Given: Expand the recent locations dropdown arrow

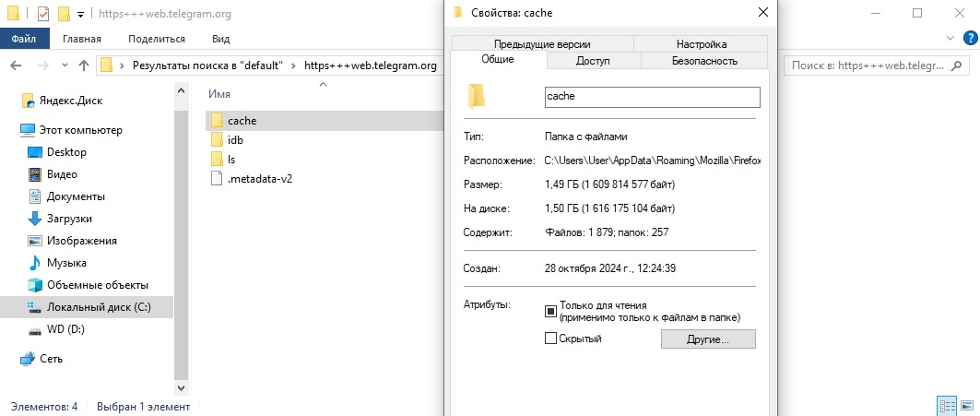Looking at the screenshot, I should click(x=65, y=65).
